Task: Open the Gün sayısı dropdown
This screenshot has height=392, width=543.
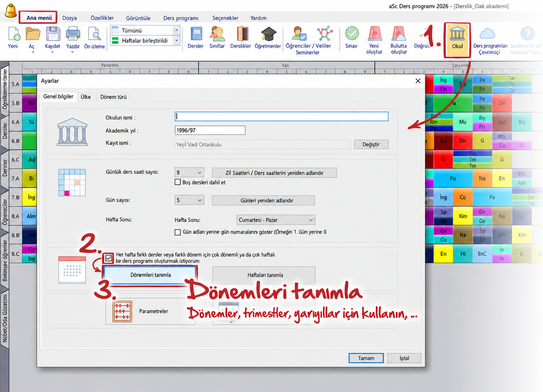Action: pos(189,200)
